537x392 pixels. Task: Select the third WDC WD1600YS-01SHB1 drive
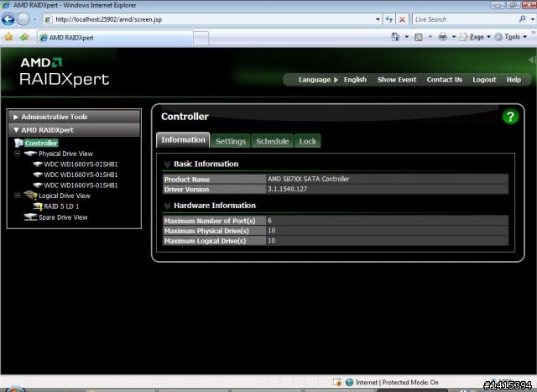pos(81,186)
